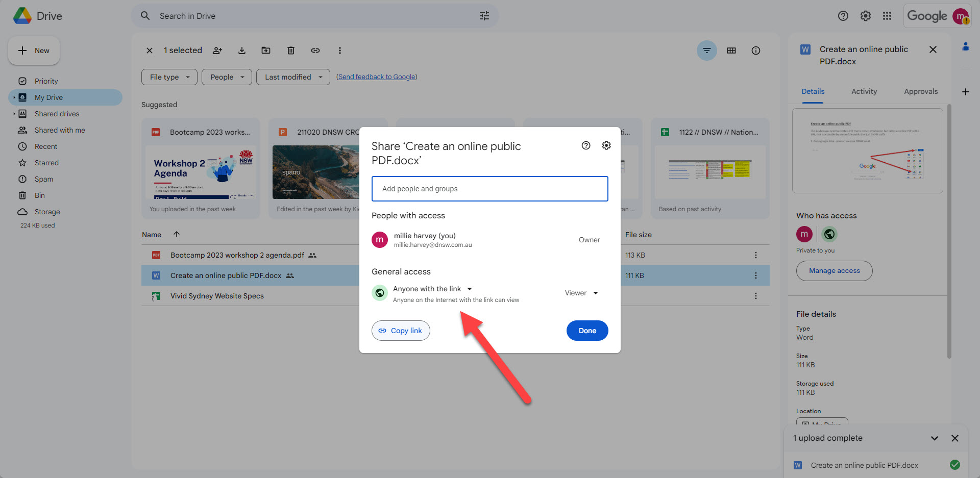Open People filter dropdown
The height and width of the screenshot is (478, 980).
pos(227,77)
